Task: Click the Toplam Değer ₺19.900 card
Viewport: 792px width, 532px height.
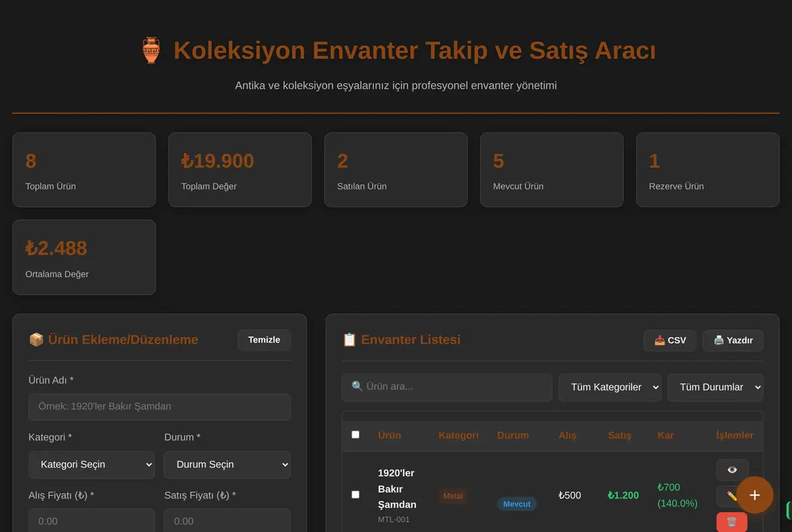Action: (x=240, y=170)
